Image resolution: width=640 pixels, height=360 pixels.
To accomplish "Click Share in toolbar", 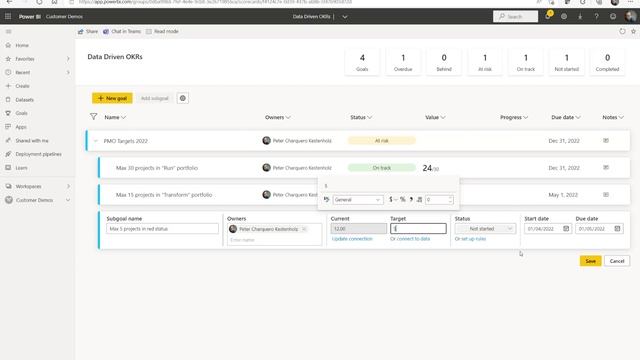I will tap(88, 31).
